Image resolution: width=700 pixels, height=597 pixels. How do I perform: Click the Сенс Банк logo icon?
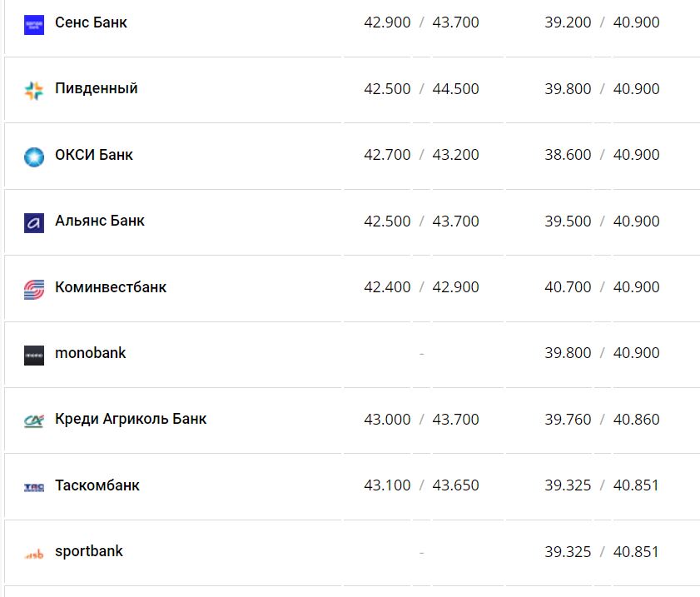click(x=34, y=24)
